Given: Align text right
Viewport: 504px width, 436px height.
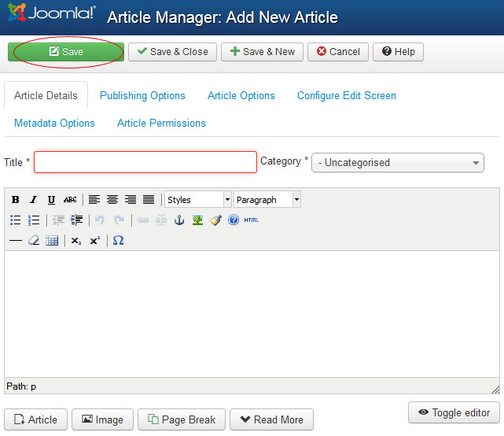Looking at the screenshot, I should tap(131, 200).
